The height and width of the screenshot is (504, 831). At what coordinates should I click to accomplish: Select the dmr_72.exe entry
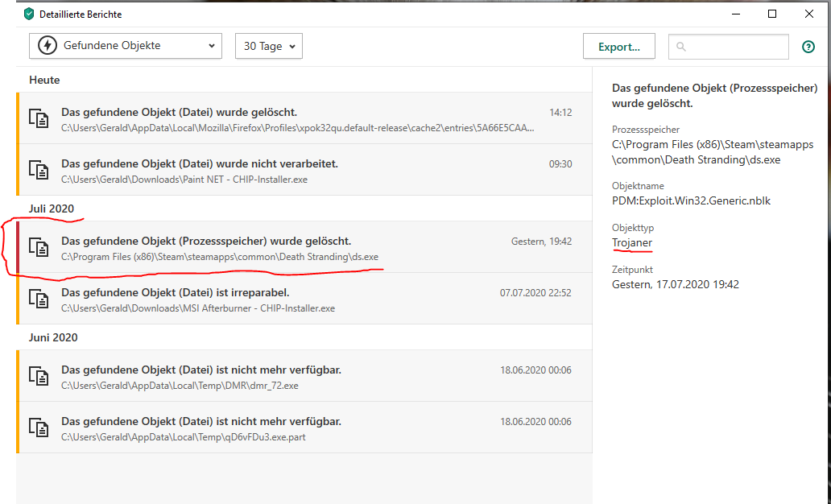click(304, 376)
